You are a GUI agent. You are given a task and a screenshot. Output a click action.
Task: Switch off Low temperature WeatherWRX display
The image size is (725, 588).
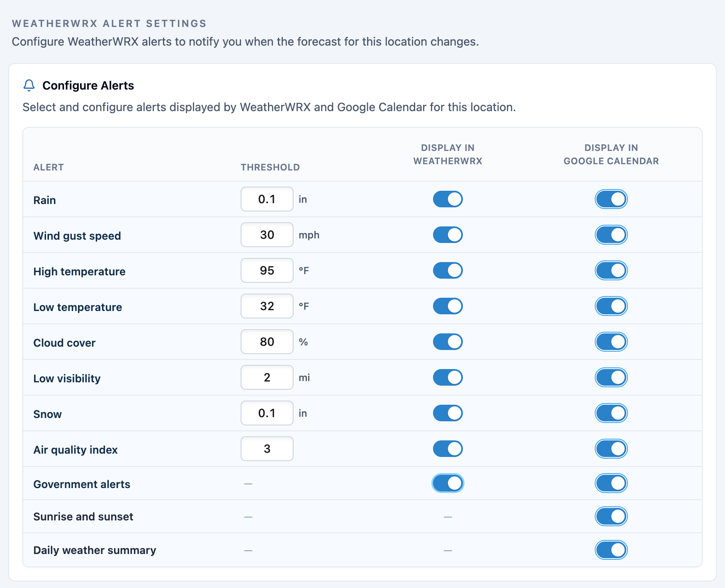click(448, 306)
